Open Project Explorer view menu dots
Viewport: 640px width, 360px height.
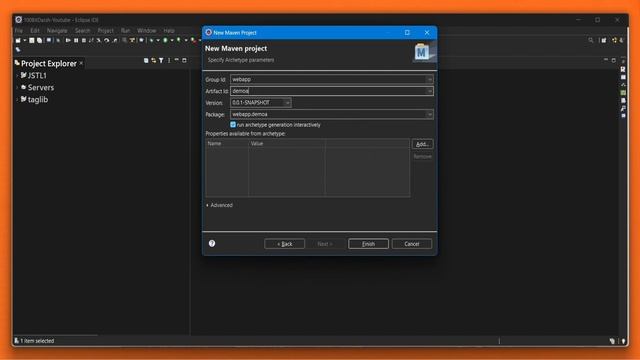coord(169,60)
